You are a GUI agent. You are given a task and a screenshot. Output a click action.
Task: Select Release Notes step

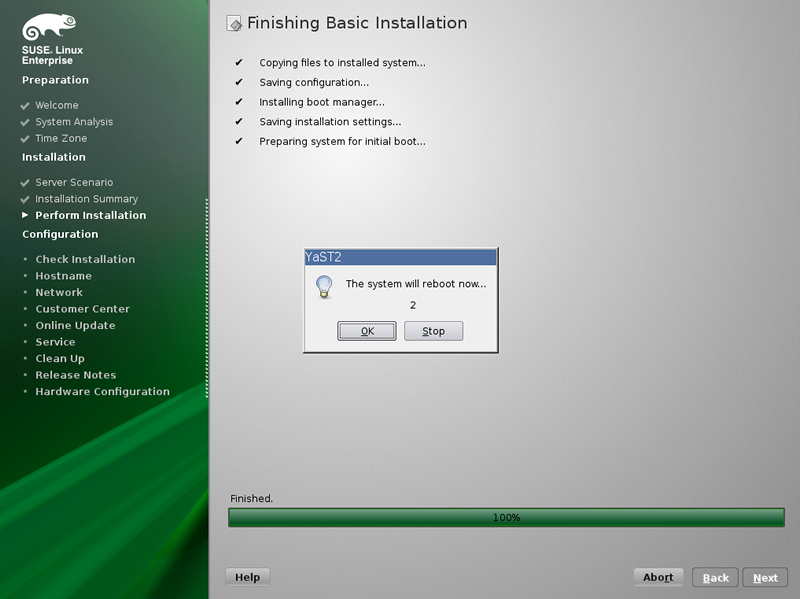tap(76, 375)
